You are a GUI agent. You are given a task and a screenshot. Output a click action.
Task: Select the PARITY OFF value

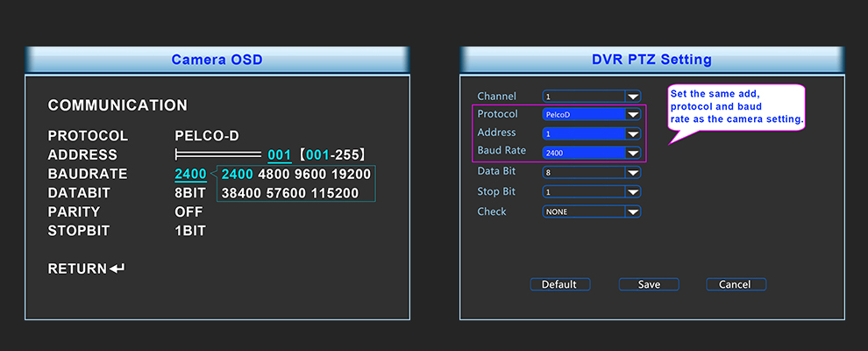pos(189,211)
